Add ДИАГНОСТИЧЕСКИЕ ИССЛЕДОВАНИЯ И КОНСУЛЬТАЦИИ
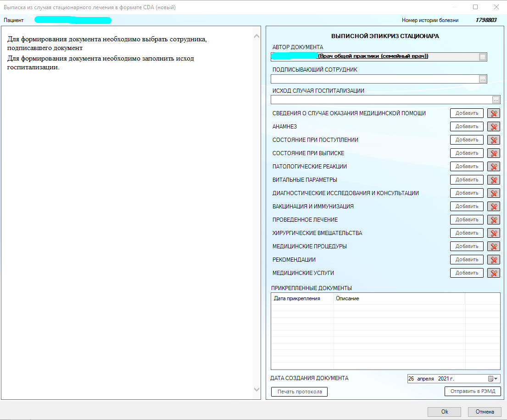The height and width of the screenshot is (420, 507). coord(467,193)
